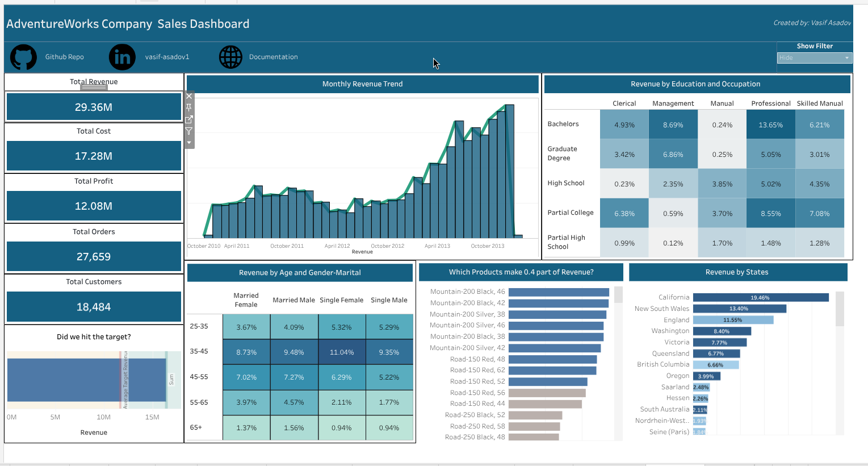Select the 8.69% Bachelors Management cell
This screenshot has height=466, width=868.
click(x=673, y=124)
